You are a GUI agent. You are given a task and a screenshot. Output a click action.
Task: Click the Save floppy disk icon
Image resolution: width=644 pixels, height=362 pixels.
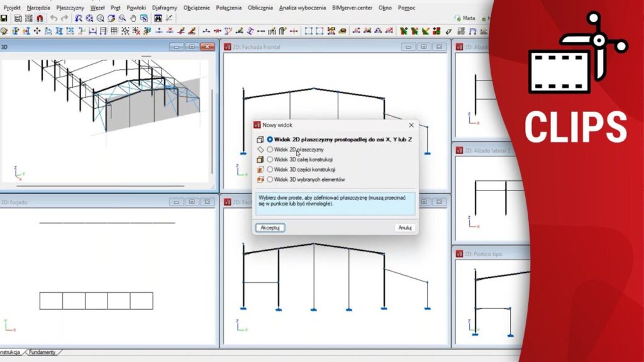[x=4, y=18]
